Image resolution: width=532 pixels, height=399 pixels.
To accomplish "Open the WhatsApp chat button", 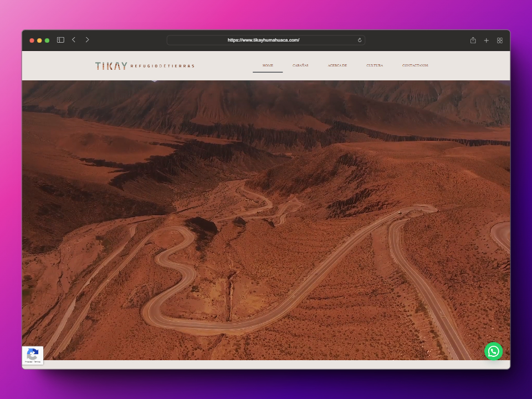I will pos(493,351).
